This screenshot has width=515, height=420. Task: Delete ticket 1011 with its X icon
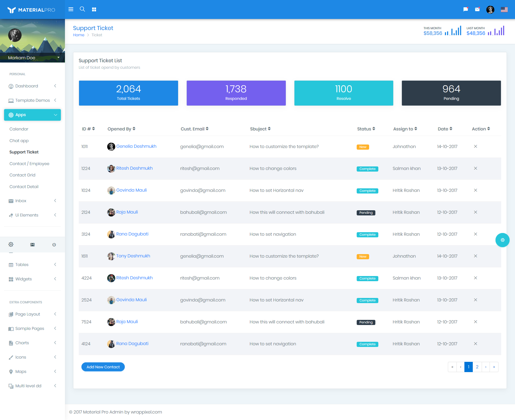pyautogui.click(x=475, y=146)
